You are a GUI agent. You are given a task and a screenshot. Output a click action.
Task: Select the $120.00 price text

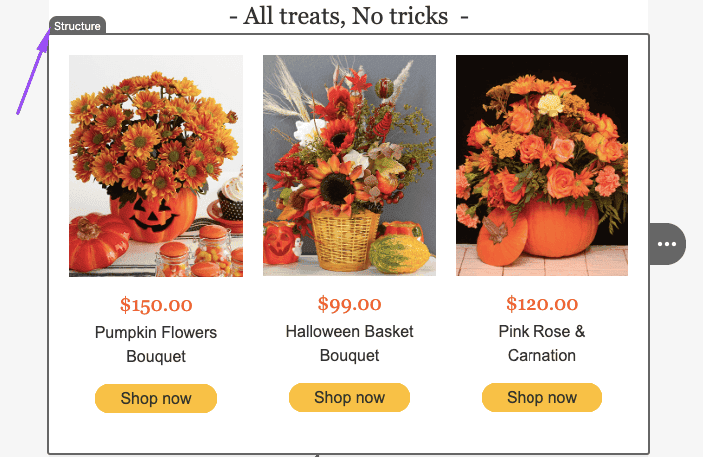(542, 304)
